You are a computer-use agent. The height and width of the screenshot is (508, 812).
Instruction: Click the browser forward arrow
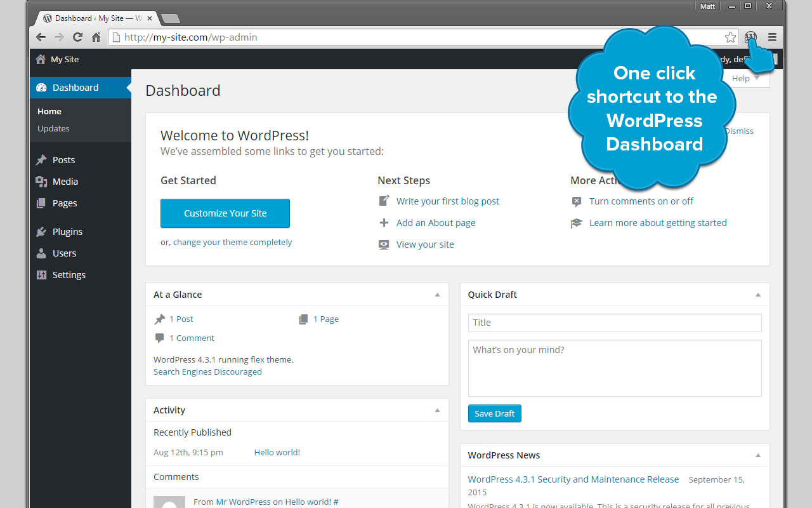[x=59, y=37]
